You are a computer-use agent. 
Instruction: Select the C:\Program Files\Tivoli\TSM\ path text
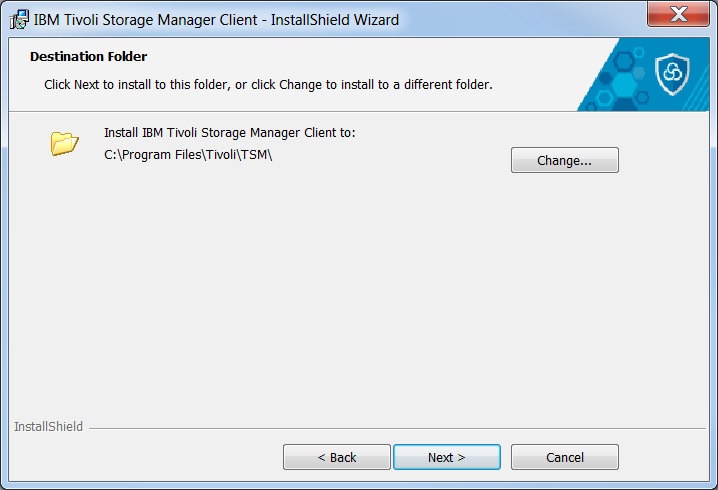click(x=188, y=155)
